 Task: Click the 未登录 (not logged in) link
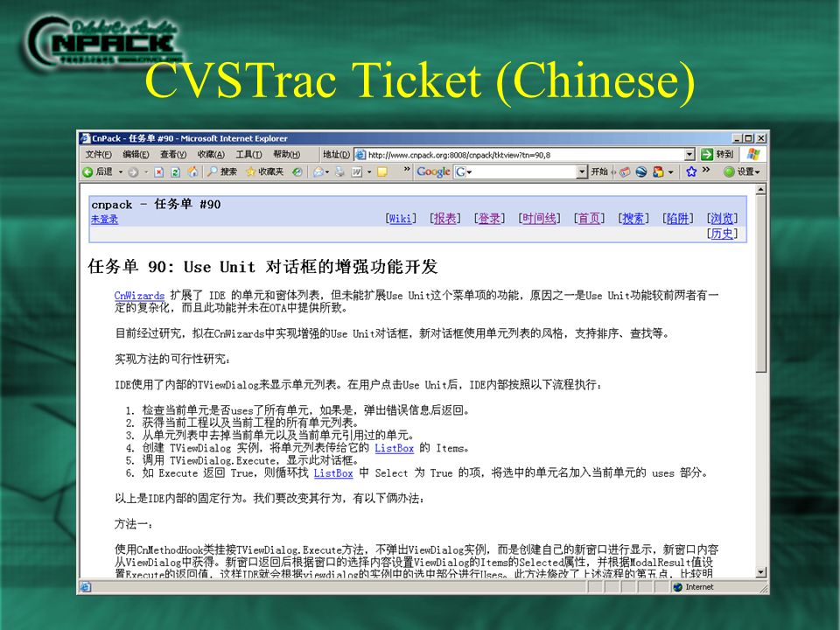(104, 219)
